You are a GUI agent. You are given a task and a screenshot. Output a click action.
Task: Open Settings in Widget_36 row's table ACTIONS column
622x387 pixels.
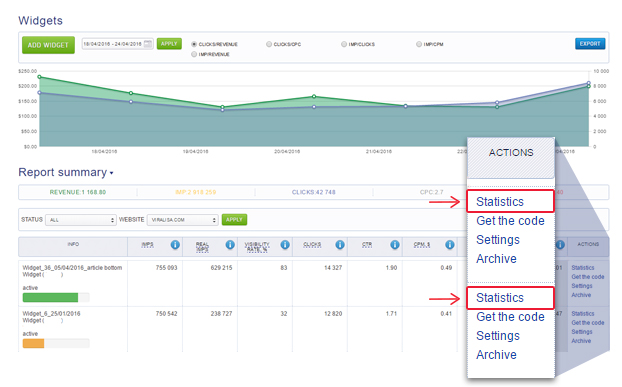click(582, 286)
